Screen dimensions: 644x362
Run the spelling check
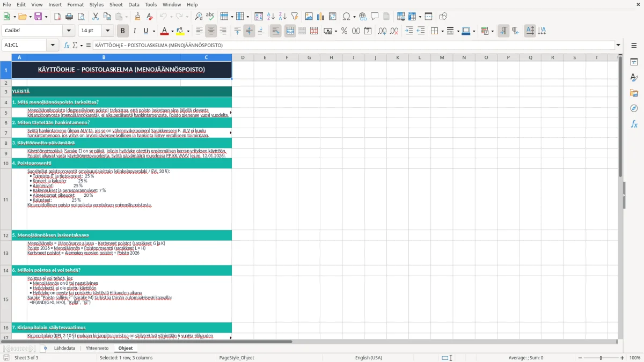(210, 17)
